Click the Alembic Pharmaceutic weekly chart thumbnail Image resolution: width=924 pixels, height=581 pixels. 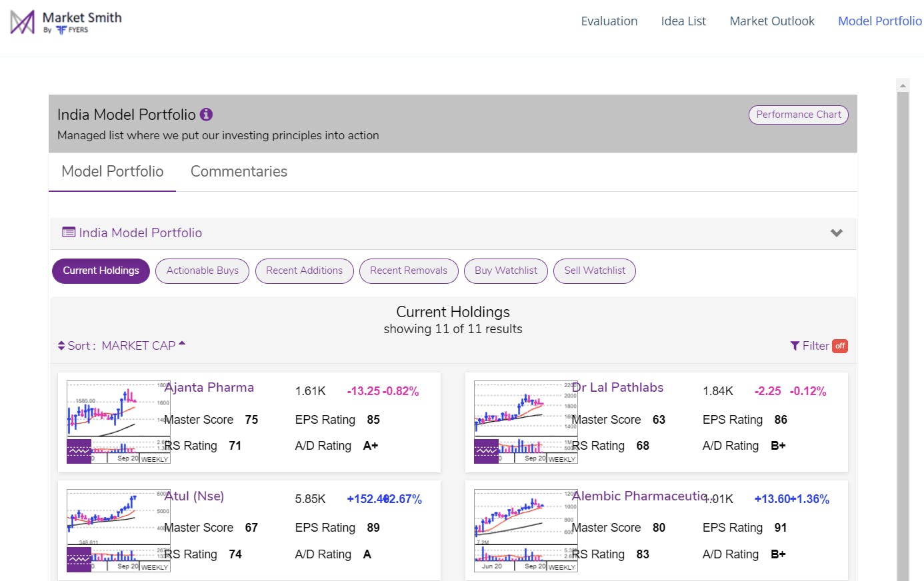coord(526,531)
